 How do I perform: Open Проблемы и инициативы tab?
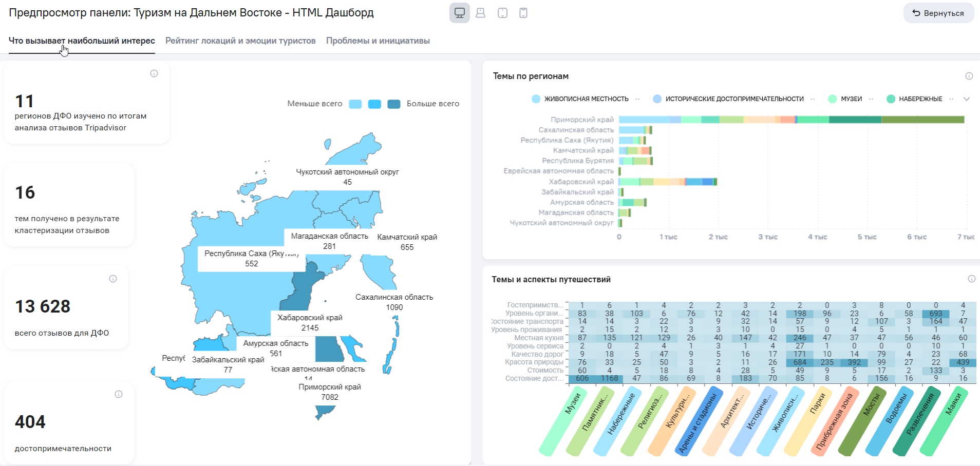378,41
